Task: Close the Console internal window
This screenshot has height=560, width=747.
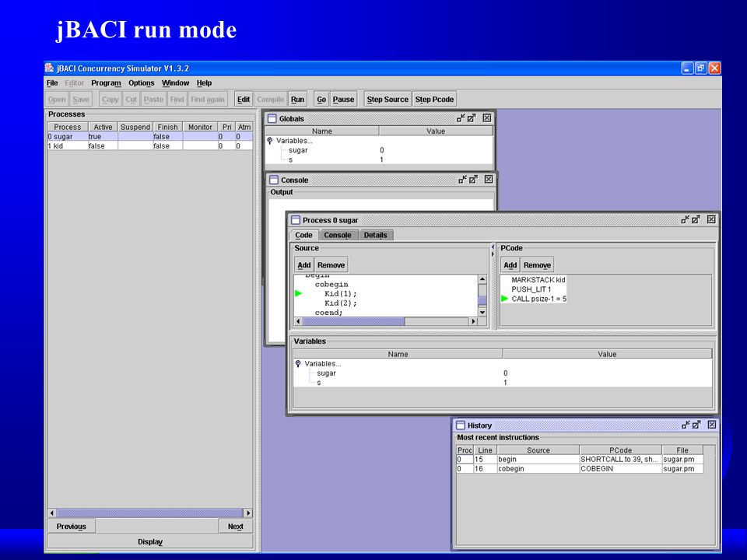Action: (x=489, y=179)
